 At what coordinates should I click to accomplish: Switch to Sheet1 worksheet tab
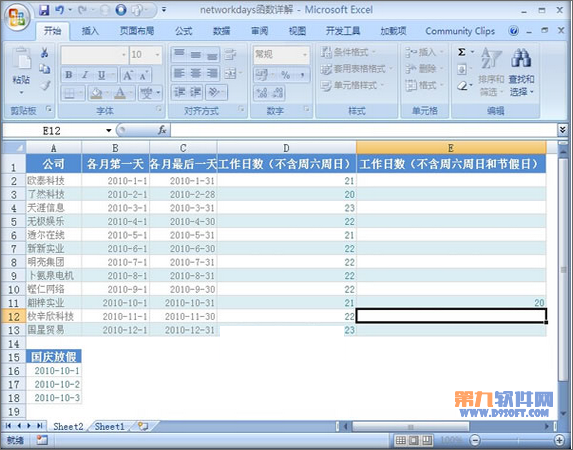110,426
